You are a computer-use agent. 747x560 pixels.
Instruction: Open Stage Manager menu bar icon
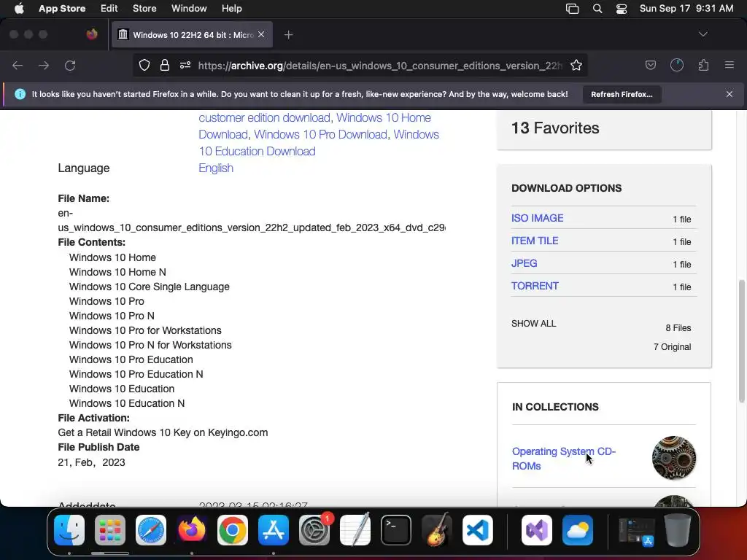[572, 8]
